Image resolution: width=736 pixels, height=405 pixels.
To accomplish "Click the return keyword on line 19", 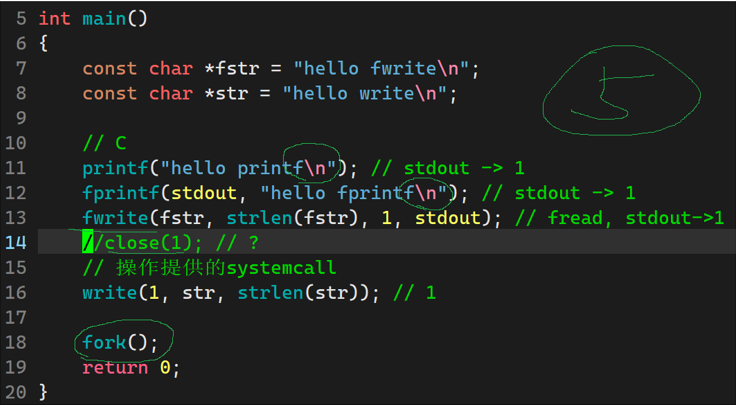I will click(115, 367).
